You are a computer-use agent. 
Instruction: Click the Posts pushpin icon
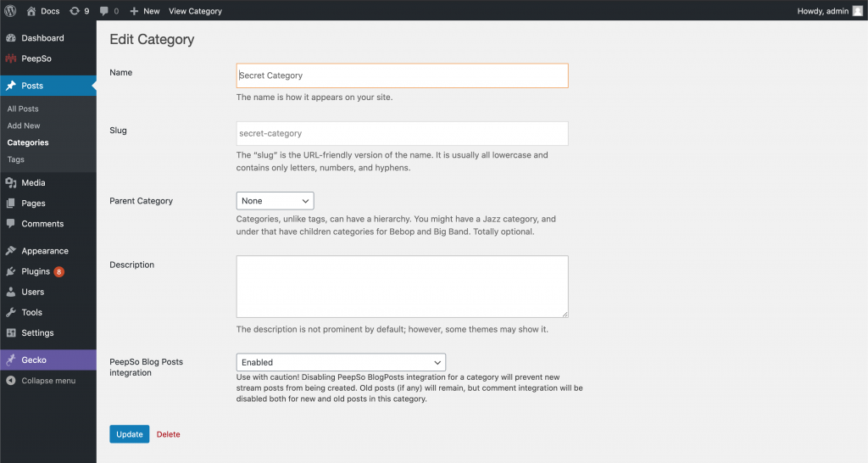[10, 86]
